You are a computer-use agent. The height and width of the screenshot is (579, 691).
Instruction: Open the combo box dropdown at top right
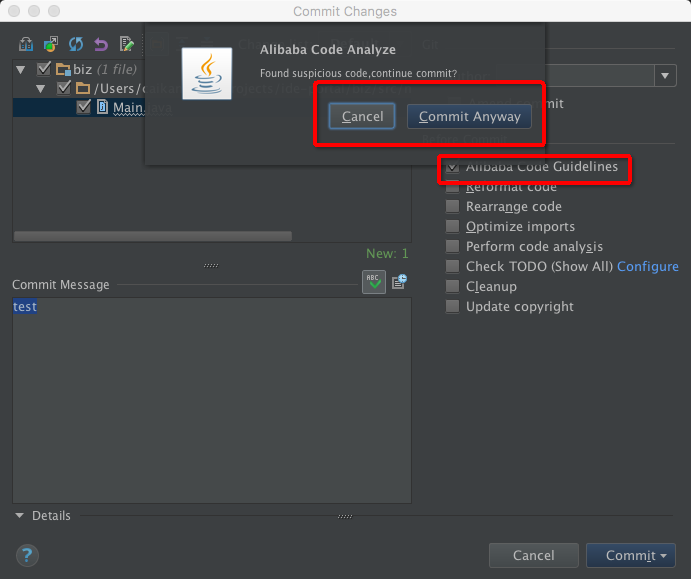[x=666, y=76]
